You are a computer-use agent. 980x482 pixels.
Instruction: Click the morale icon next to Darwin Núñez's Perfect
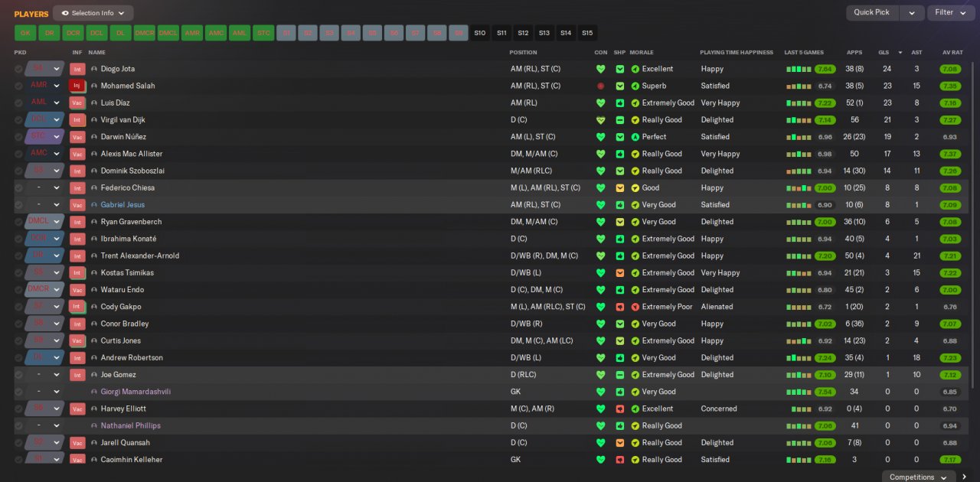(x=635, y=137)
